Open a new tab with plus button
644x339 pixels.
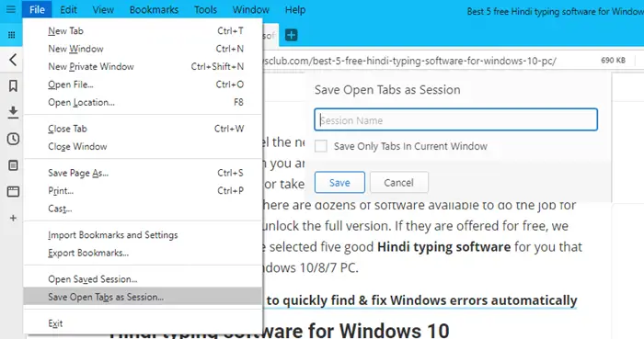click(292, 35)
